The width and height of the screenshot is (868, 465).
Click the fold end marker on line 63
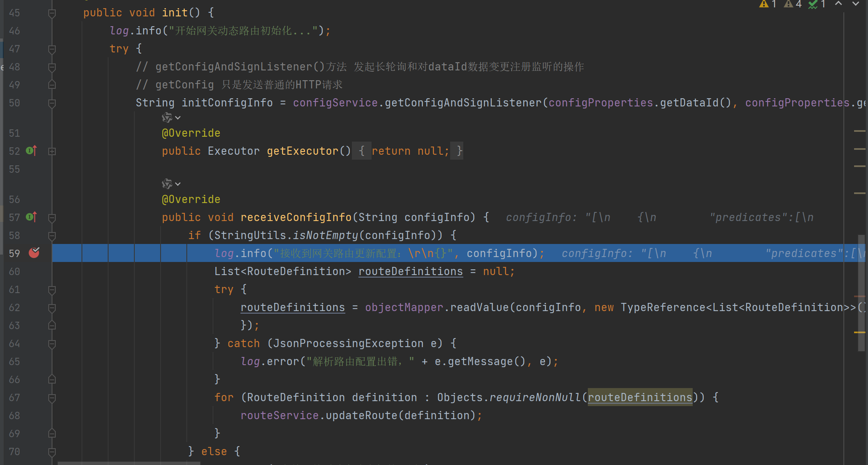coord(52,325)
